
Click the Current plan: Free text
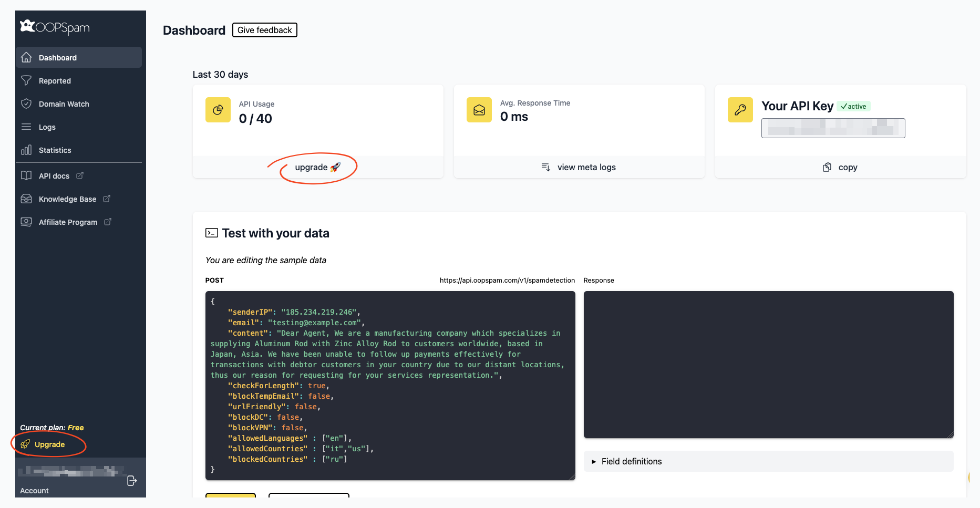coord(52,428)
